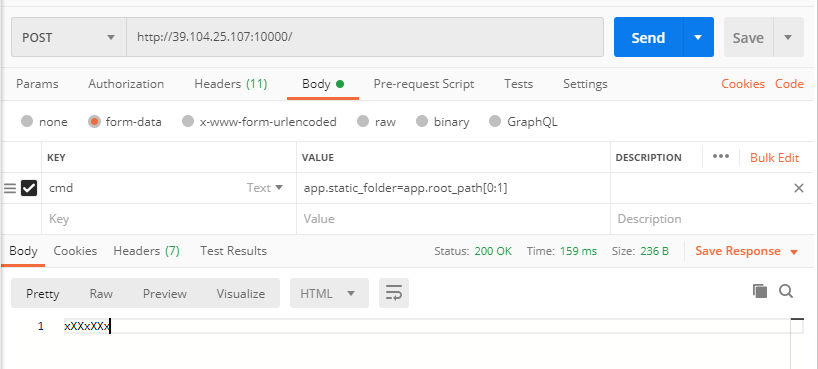Open the Cookies link beside Code

743,84
